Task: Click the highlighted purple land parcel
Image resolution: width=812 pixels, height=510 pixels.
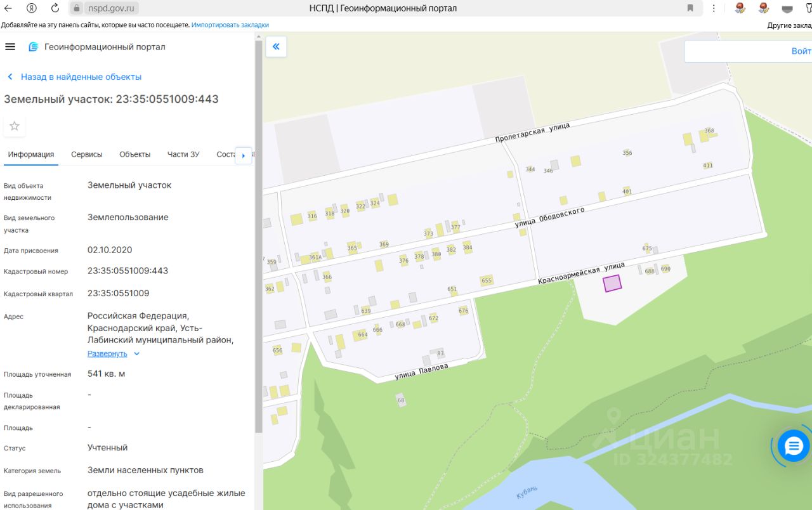Action: [x=612, y=284]
